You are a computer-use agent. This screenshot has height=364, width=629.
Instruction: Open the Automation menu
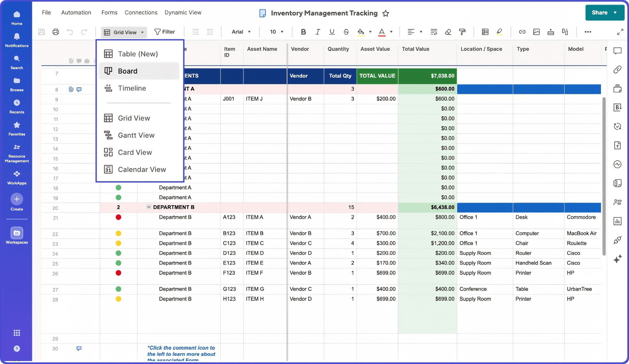76,12
